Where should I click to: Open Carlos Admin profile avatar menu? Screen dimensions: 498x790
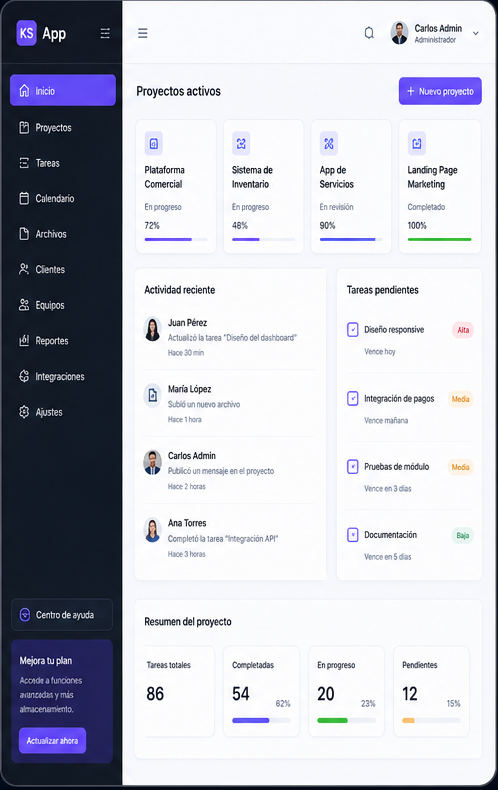click(x=399, y=33)
